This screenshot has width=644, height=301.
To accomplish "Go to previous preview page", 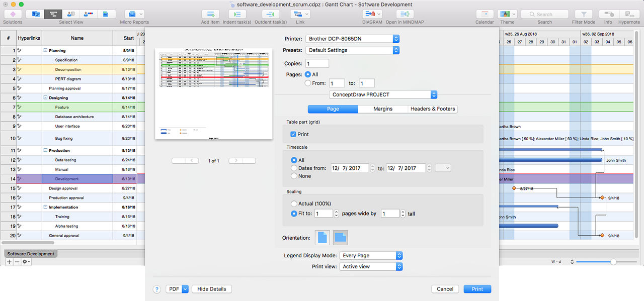I will click(185, 161).
